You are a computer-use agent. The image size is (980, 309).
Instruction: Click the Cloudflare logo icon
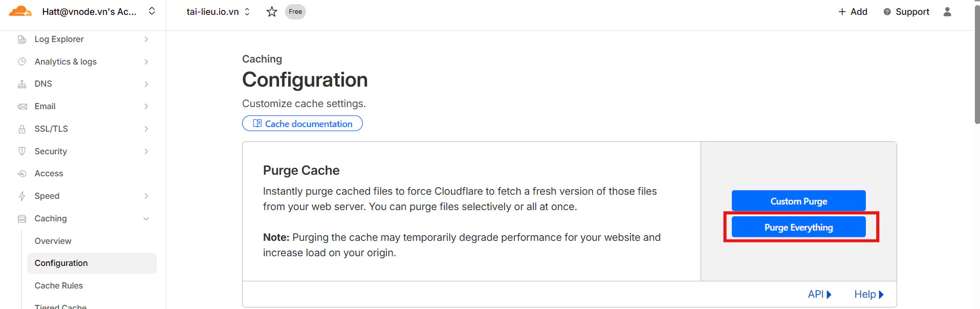(20, 11)
